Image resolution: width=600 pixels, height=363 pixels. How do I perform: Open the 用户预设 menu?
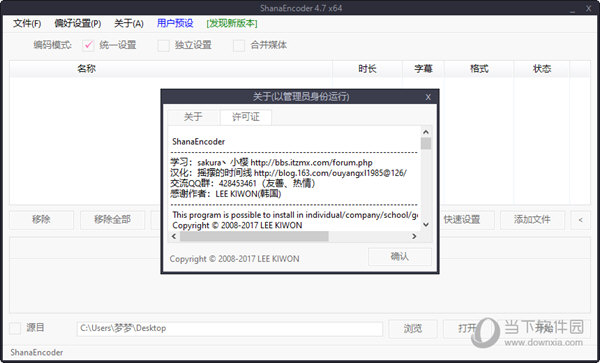click(x=175, y=24)
